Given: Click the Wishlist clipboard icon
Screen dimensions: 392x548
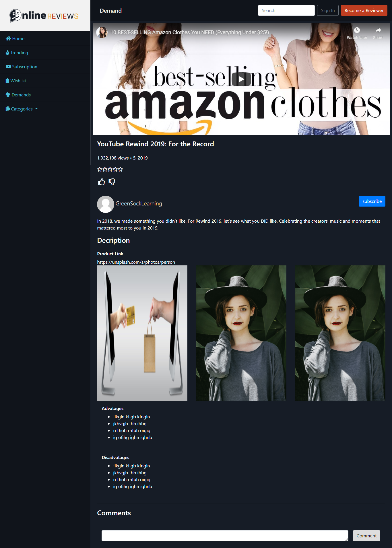Looking at the screenshot, I should click(7, 81).
